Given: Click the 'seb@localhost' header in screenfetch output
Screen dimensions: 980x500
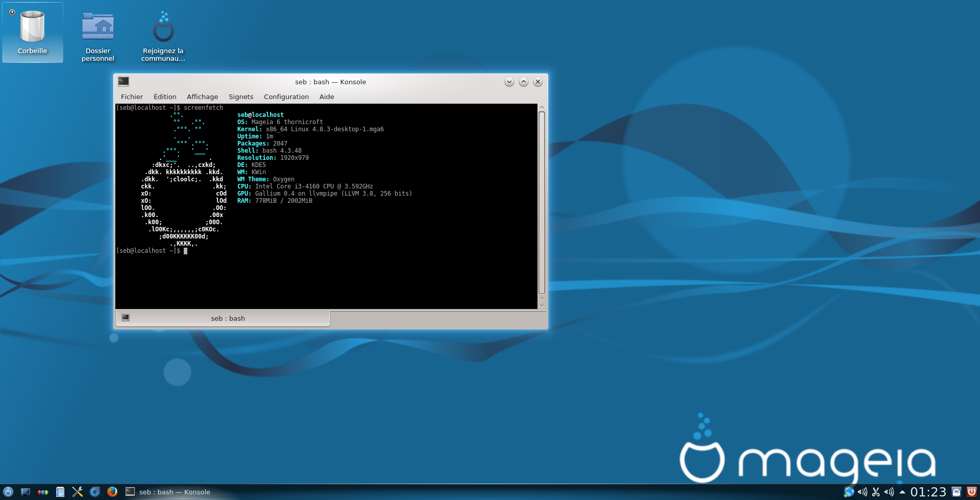Looking at the screenshot, I should (260, 115).
